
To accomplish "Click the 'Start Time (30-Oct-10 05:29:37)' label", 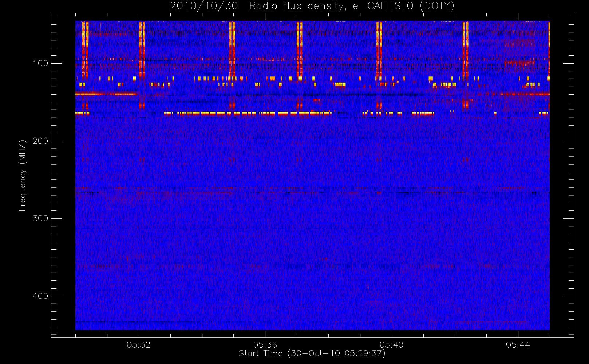I will coord(312,353).
